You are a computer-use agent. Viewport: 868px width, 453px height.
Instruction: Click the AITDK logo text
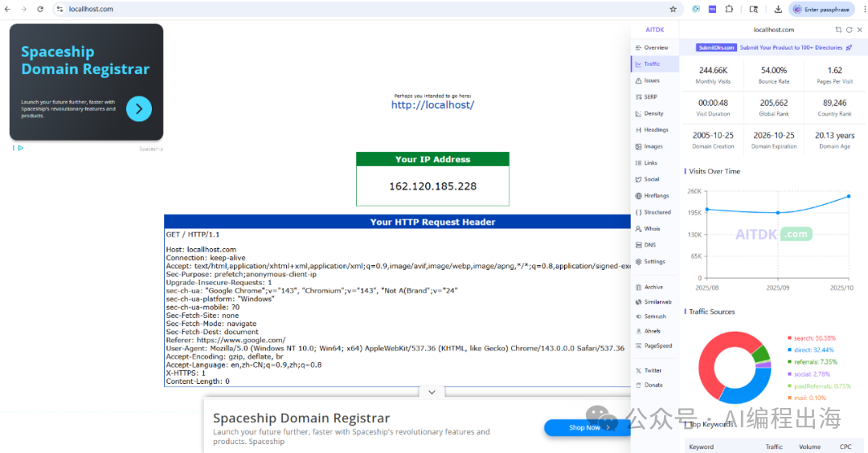click(x=655, y=30)
